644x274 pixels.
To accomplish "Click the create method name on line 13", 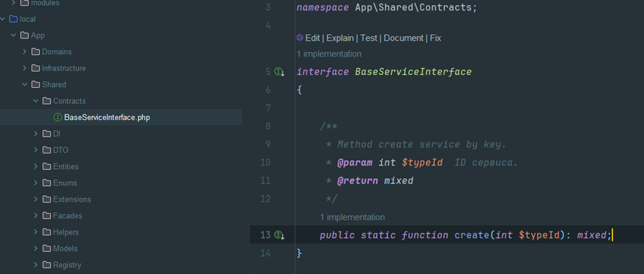I will [x=471, y=235].
